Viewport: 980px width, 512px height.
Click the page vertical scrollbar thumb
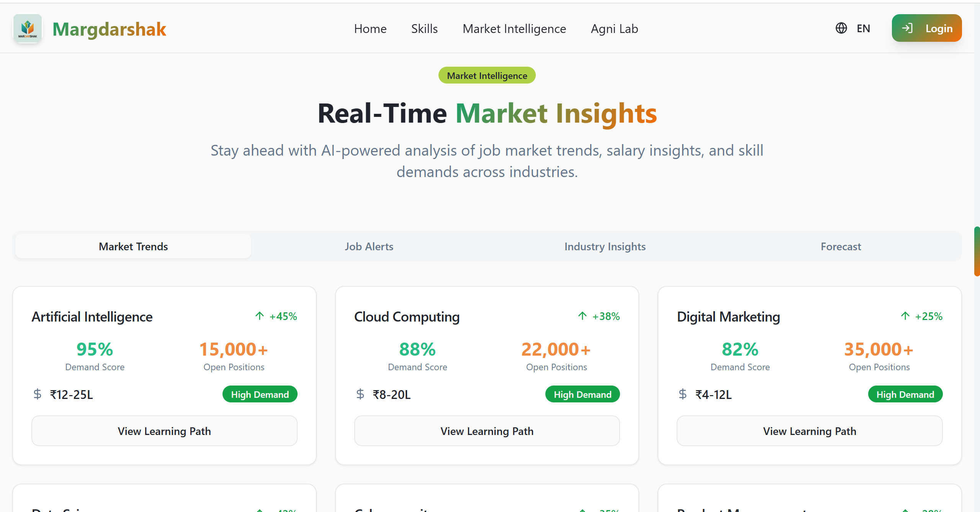point(977,251)
